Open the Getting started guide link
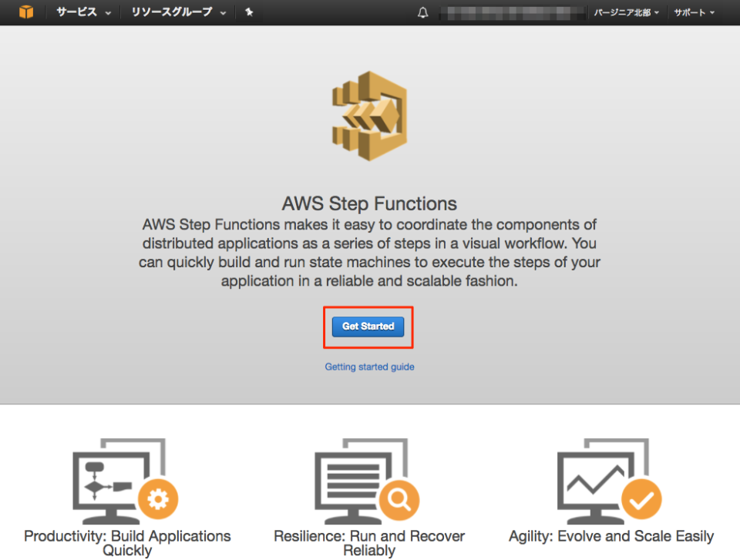The height and width of the screenshot is (560, 740). 369,367
